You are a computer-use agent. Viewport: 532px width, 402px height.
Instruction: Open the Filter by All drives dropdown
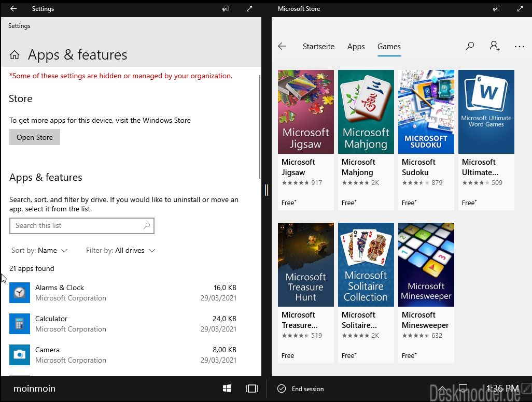120,251
